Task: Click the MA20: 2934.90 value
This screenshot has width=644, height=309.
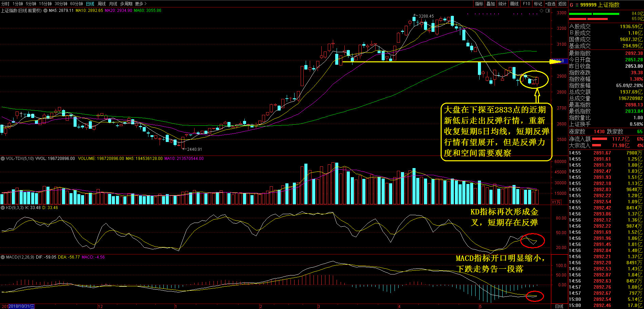Action: pos(118,11)
